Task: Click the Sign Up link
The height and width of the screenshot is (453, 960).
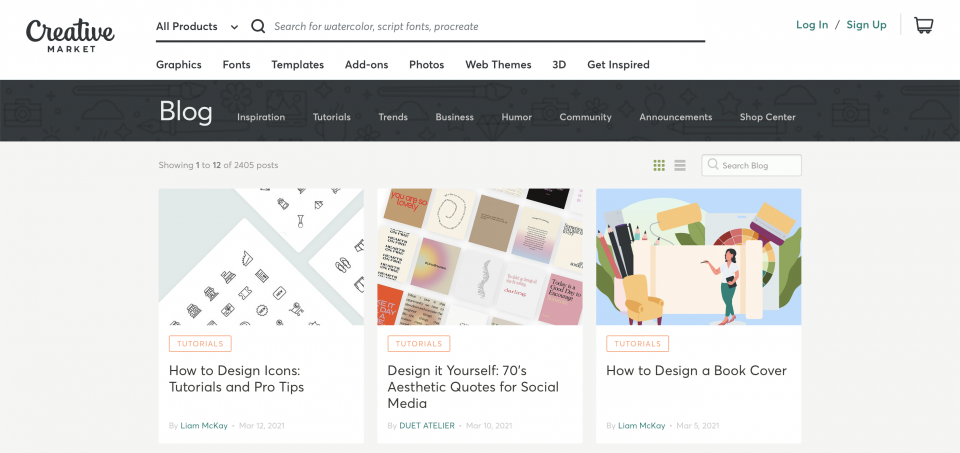Action: pyautogui.click(x=866, y=25)
